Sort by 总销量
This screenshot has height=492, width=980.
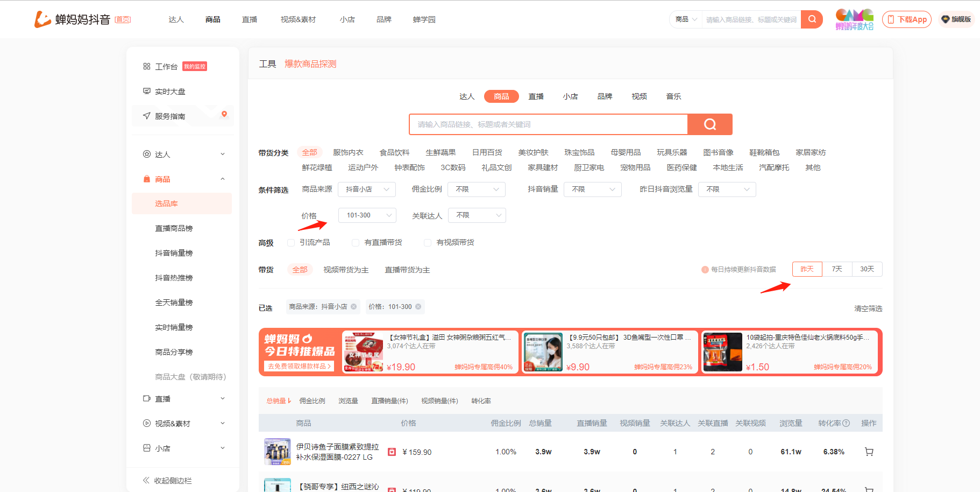278,401
